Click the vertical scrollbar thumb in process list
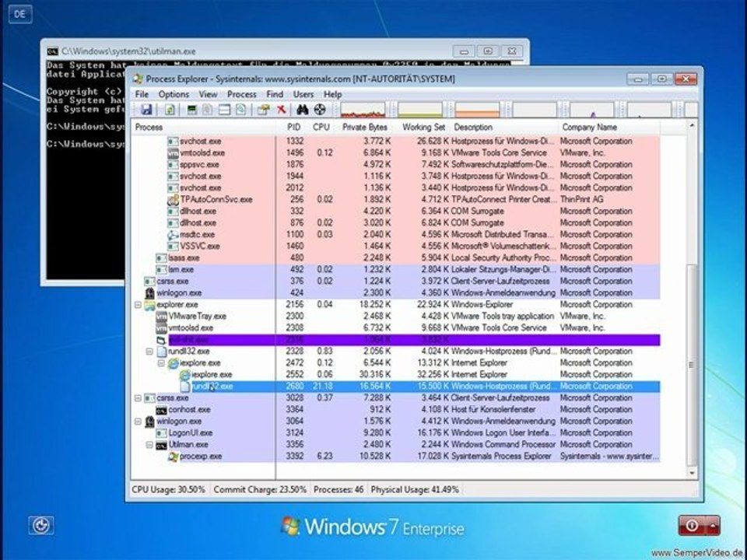This screenshot has height=560, width=747. click(x=691, y=364)
